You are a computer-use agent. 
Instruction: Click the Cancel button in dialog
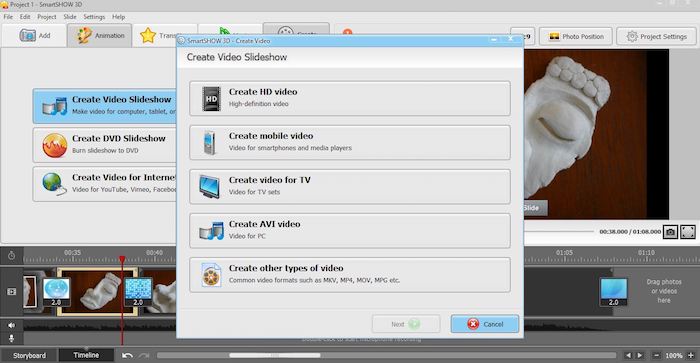(484, 324)
